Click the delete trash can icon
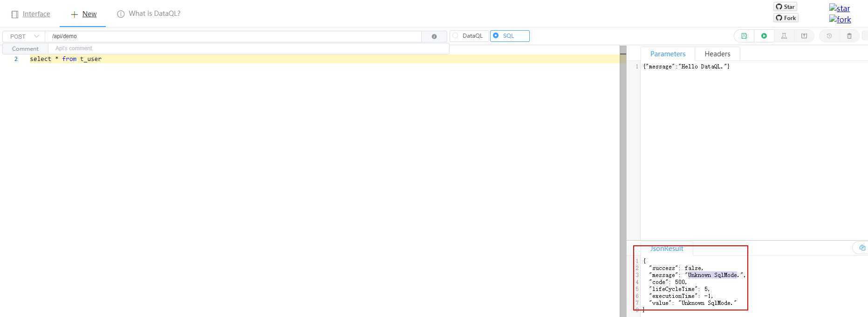This screenshot has width=868, height=317. 849,36
